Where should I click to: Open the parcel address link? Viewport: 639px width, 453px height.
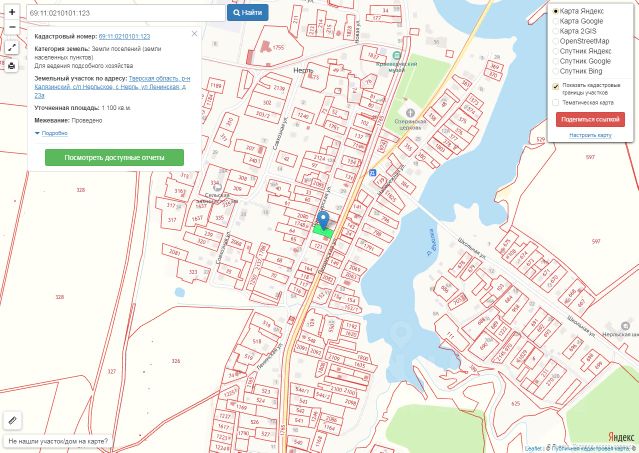click(x=112, y=87)
